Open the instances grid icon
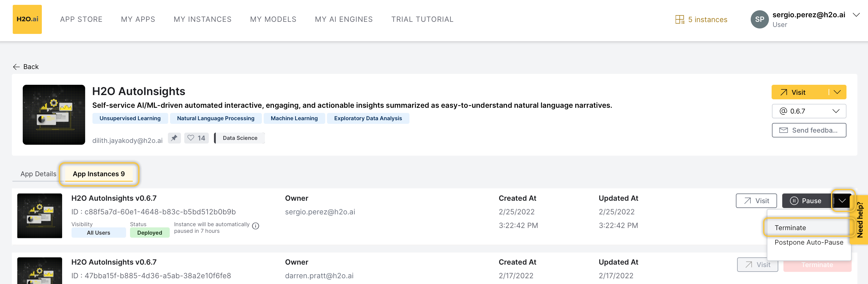The height and width of the screenshot is (284, 868). click(x=680, y=19)
